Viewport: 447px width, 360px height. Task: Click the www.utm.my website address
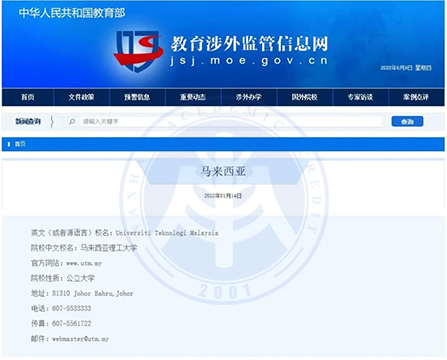84,263
